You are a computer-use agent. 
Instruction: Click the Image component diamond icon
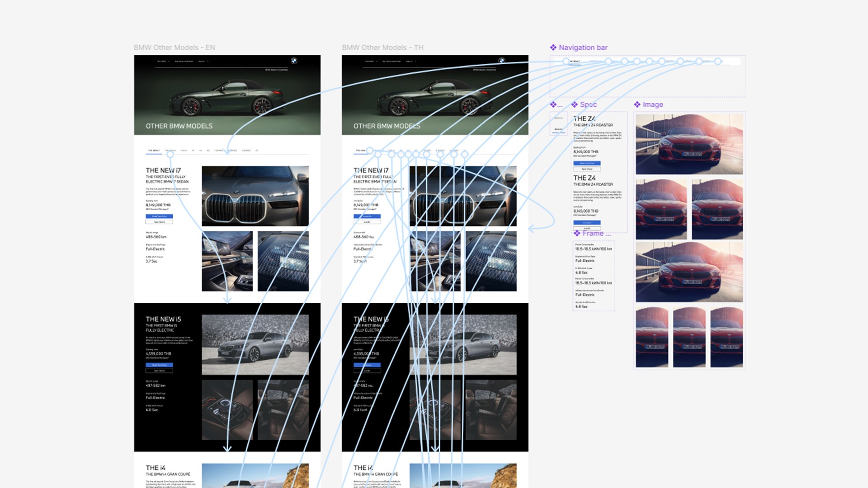(x=637, y=104)
